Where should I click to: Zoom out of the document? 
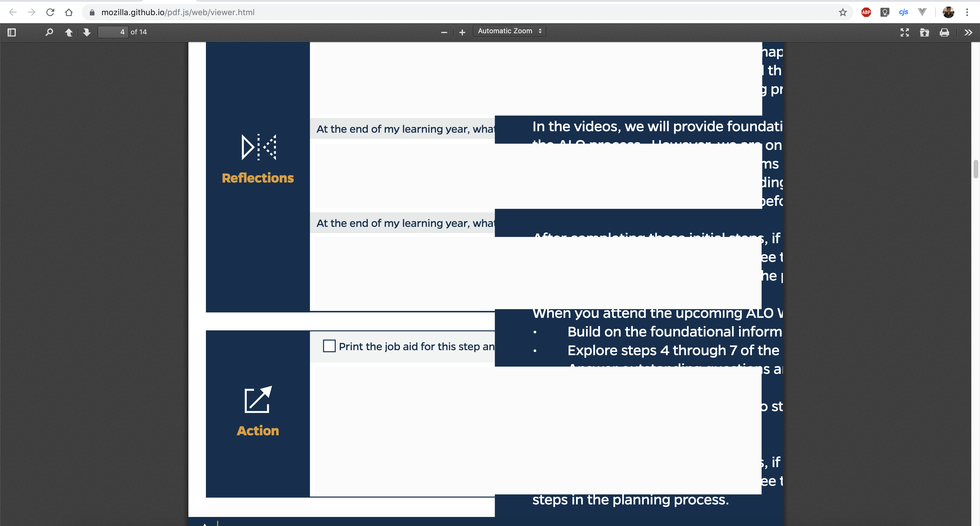tap(444, 32)
